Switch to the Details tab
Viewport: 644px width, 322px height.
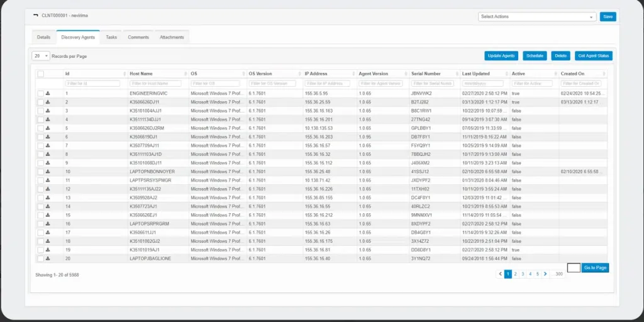[x=43, y=37]
